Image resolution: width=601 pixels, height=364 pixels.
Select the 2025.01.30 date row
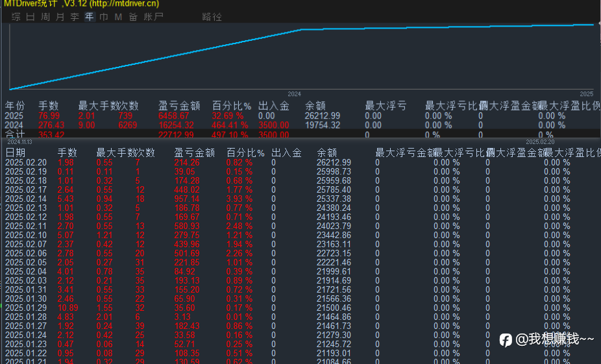coord(300,299)
